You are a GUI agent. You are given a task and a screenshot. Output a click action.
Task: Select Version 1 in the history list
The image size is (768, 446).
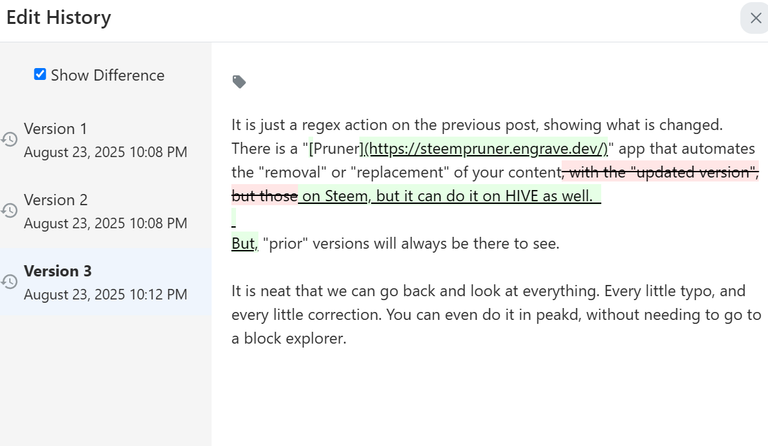[105, 140]
